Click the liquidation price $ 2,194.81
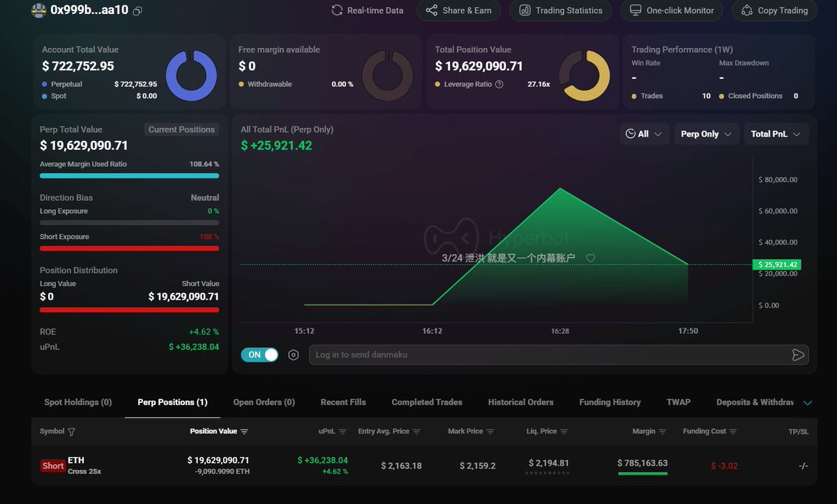Viewport: 837px width, 504px height. coord(549,463)
